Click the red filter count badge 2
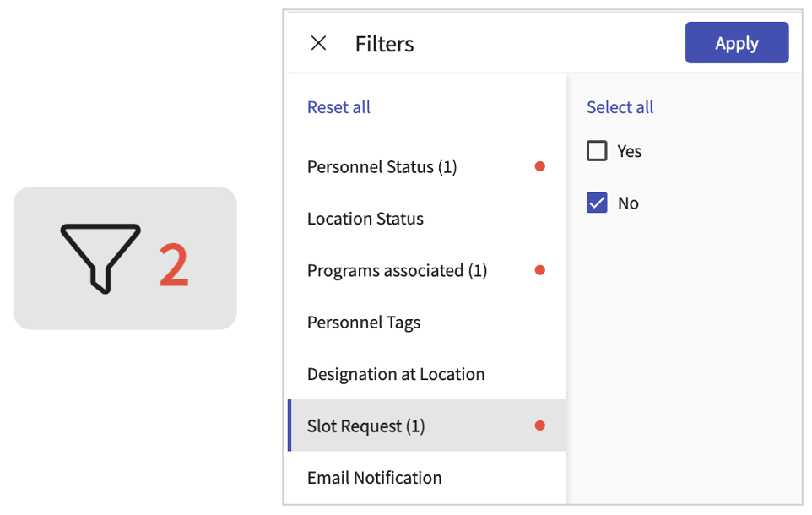812x515 pixels. [x=174, y=265]
